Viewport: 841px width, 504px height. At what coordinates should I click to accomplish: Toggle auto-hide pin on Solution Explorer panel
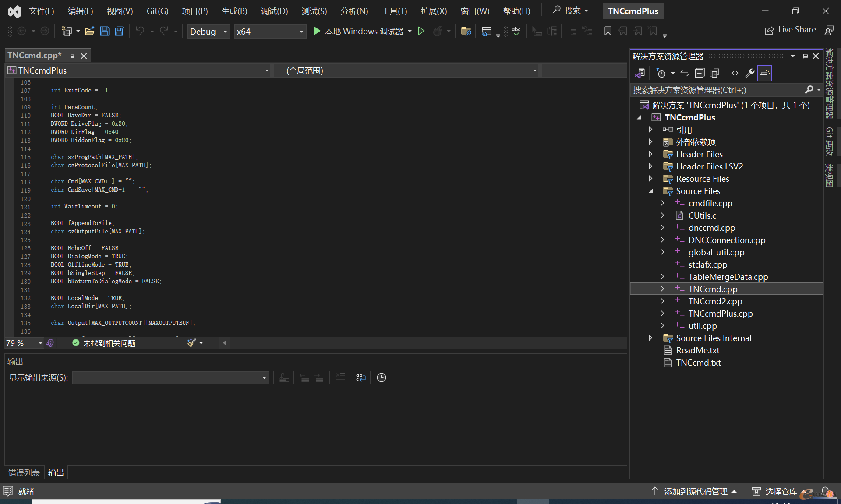805,56
